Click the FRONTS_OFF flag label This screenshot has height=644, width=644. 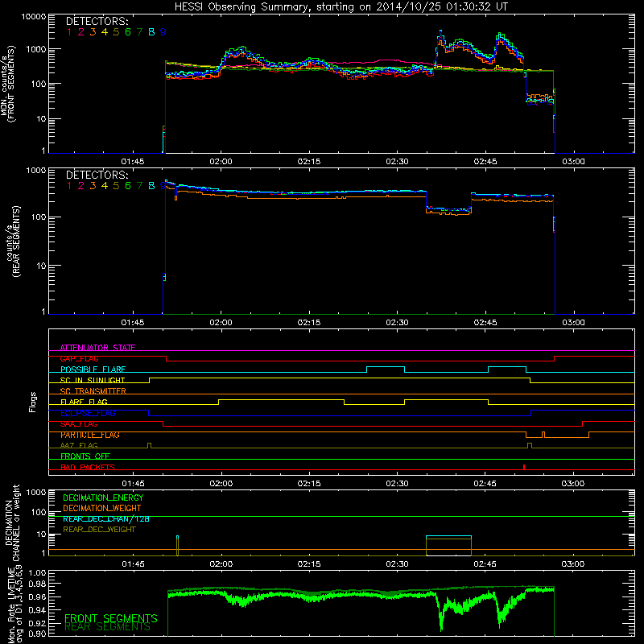point(85,456)
